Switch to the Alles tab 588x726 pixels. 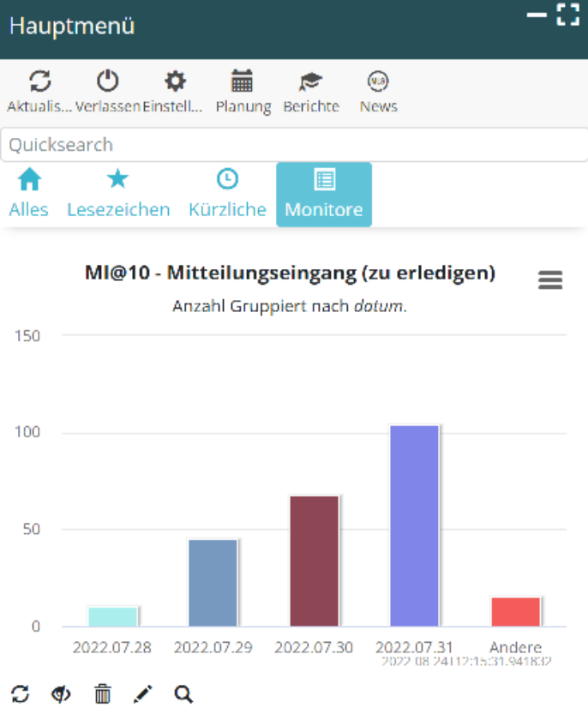pyautogui.click(x=29, y=194)
